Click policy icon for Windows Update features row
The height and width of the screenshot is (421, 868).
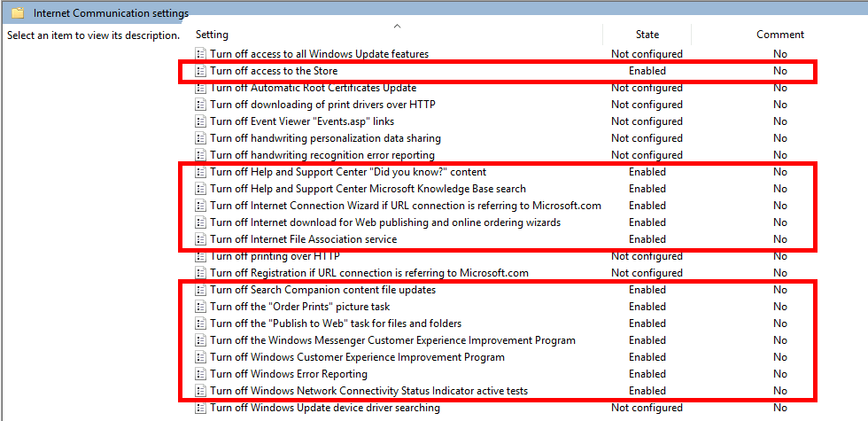click(200, 54)
